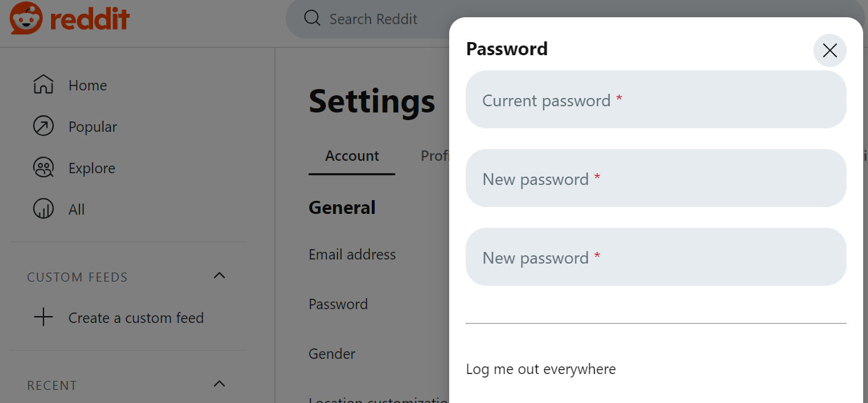Image resolution: width=868 pixels, height=403 pixels.
Task: Click the search magnifier icon
Action: 312,18
